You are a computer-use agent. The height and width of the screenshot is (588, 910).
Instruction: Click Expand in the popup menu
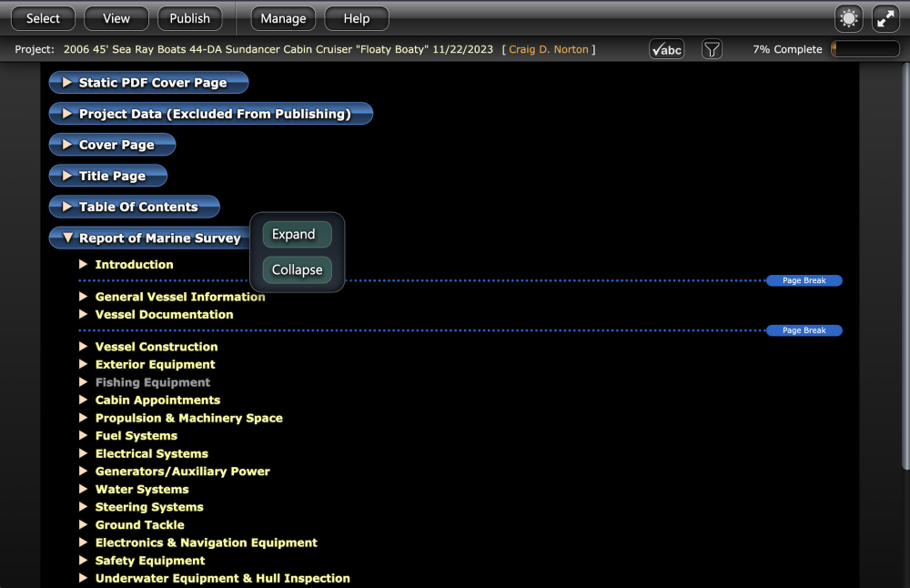pyautogui.click(x=296, y=234)
